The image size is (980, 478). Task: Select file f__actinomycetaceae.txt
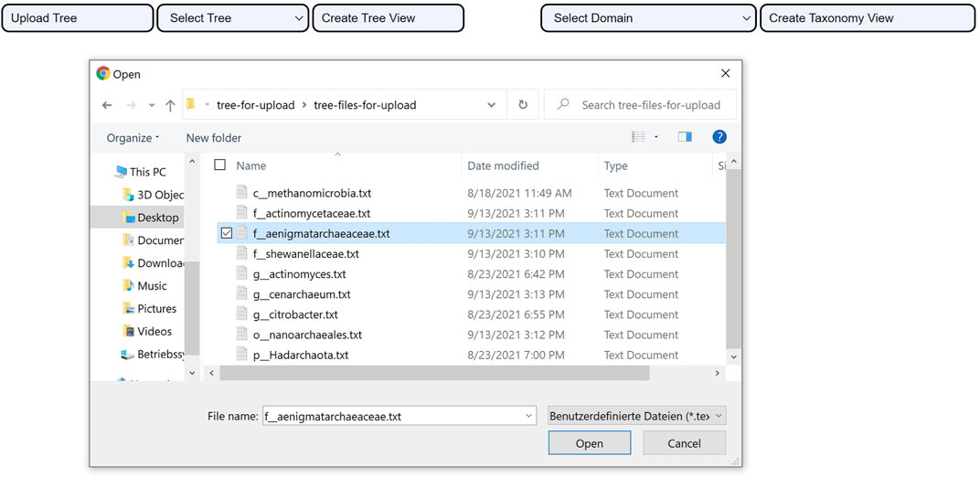[x=312, y=213]
